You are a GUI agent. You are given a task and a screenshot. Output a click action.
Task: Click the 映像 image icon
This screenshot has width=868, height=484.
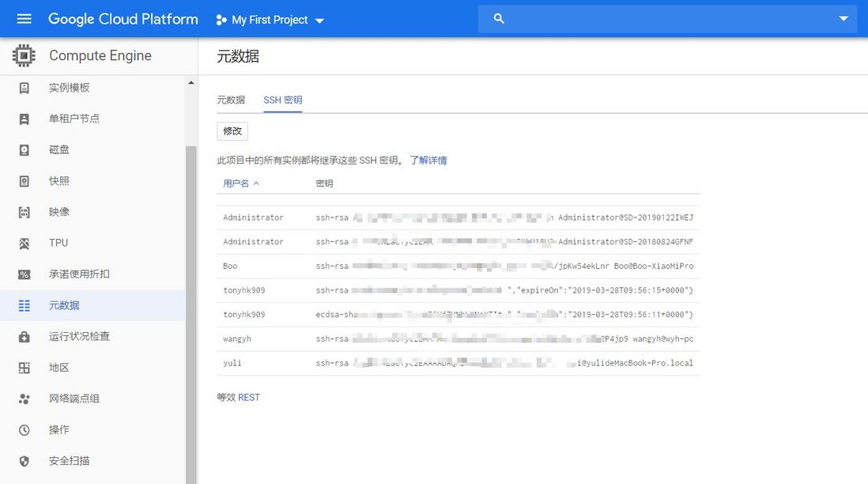[25, 212]
